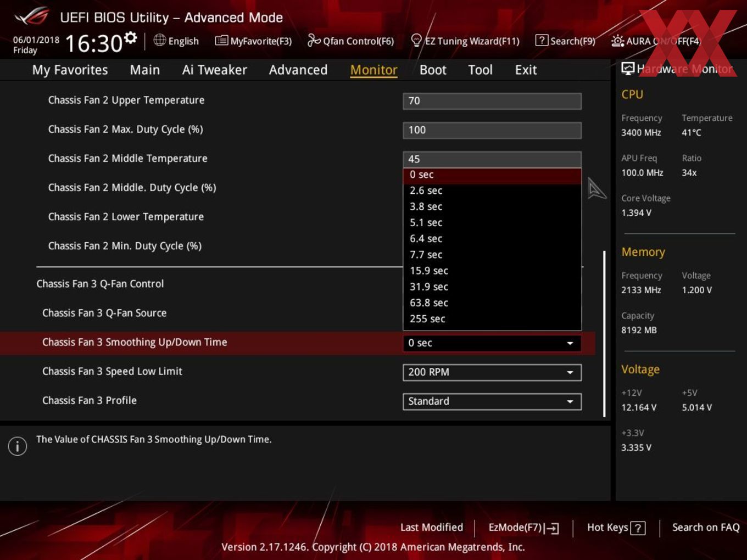Select Chassis Fan 3 Q-Fan Source row
The width and height of the screenshot is (747, 560).
104,313
